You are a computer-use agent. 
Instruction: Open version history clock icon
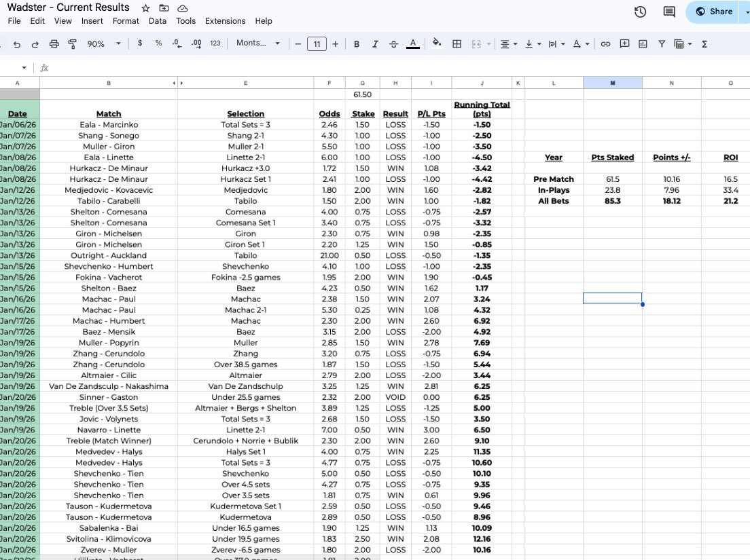[640, 12]
